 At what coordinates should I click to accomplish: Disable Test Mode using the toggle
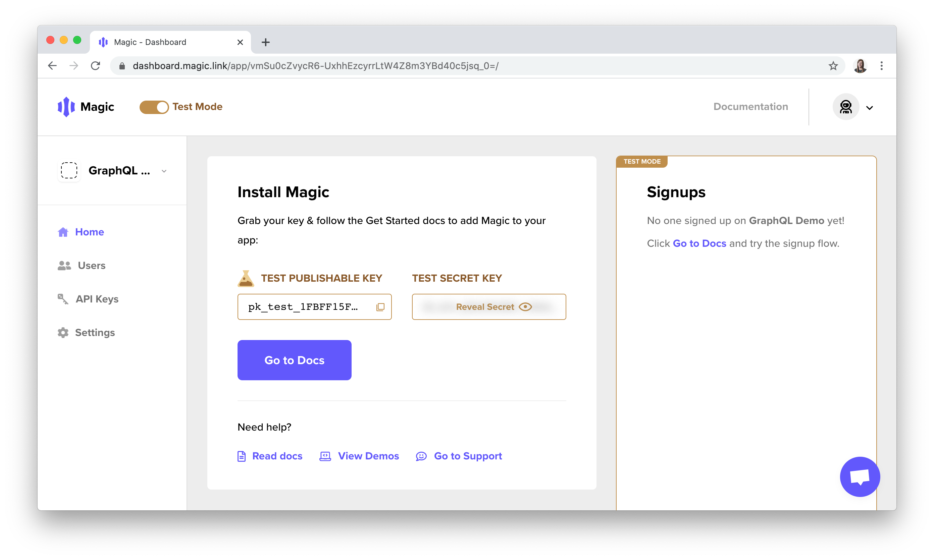point(154,107)
